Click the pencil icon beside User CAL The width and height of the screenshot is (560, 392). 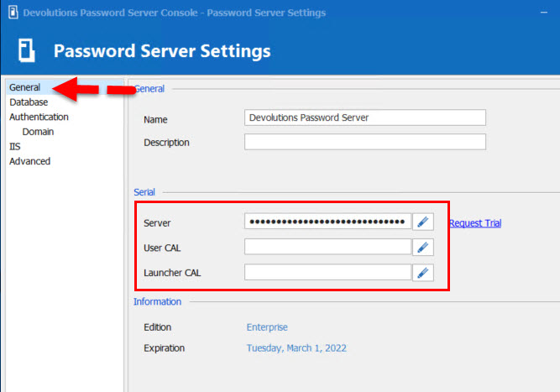(423, 247)
